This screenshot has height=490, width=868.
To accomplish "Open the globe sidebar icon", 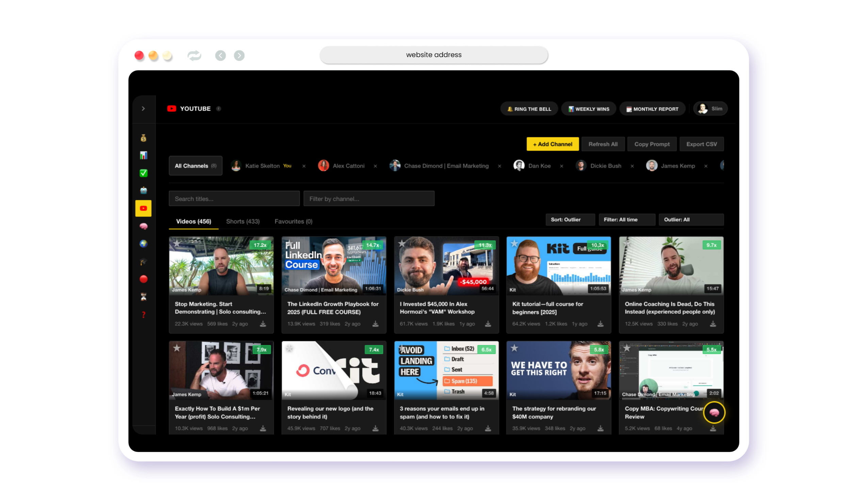I will [x=143, y=243].
